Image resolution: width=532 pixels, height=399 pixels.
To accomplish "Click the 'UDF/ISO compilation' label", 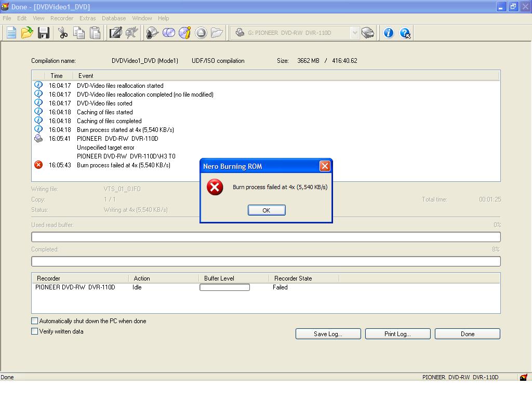I will click(x=218, y=61).
